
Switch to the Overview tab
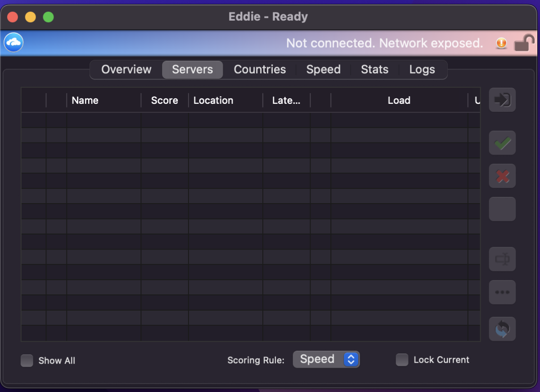[126, 70]
